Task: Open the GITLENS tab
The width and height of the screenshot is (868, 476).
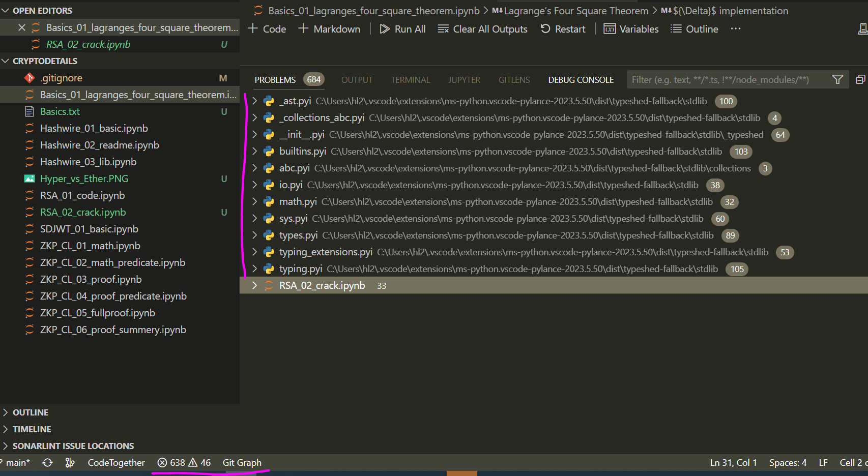Action: (514, 79)
